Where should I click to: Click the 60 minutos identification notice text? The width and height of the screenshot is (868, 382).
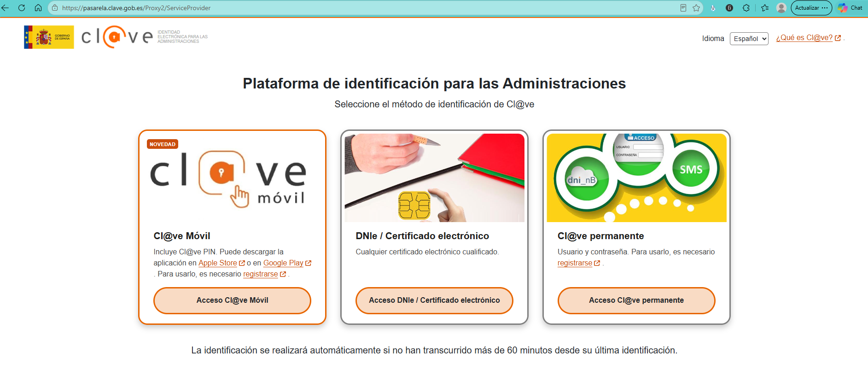434,351
